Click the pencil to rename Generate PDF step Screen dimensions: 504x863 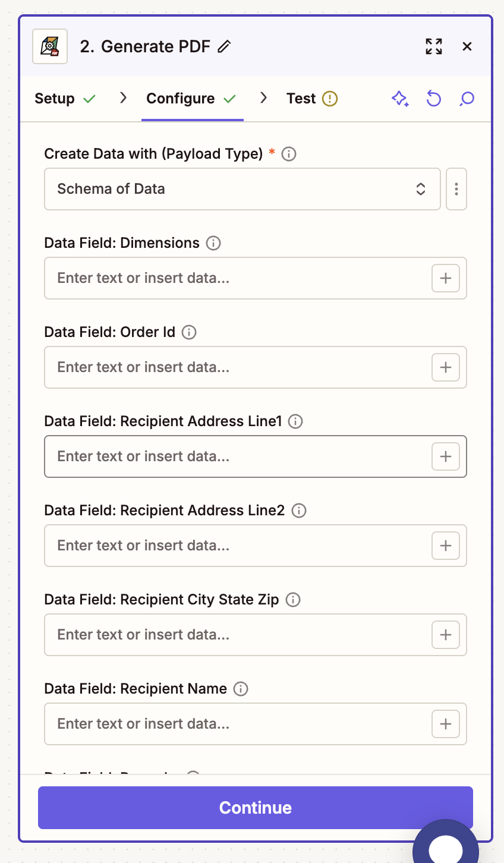[x=224, y=46]
